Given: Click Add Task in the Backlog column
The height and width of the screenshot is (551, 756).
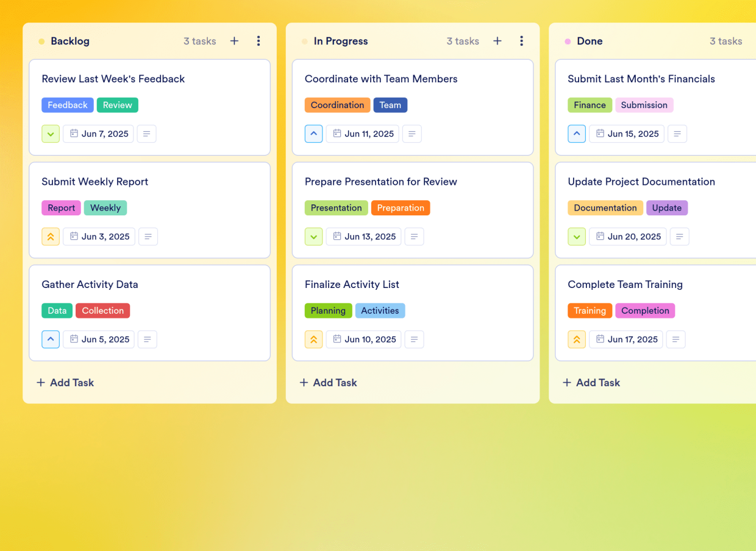Looking at the screenshot, I should click(65, 383).
